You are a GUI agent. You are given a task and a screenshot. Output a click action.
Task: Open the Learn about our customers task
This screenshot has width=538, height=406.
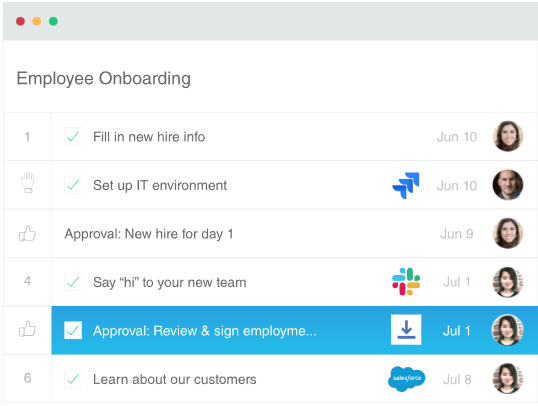175,380
